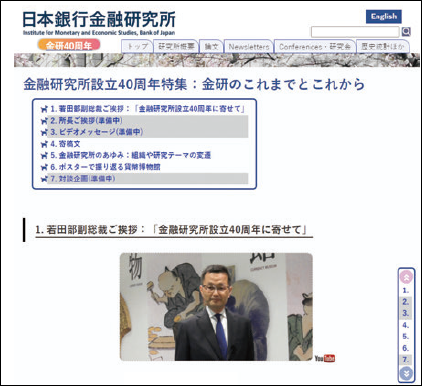Click the YouTube logo beside the video
Screen dimensions: 422x386
(325, 358)
